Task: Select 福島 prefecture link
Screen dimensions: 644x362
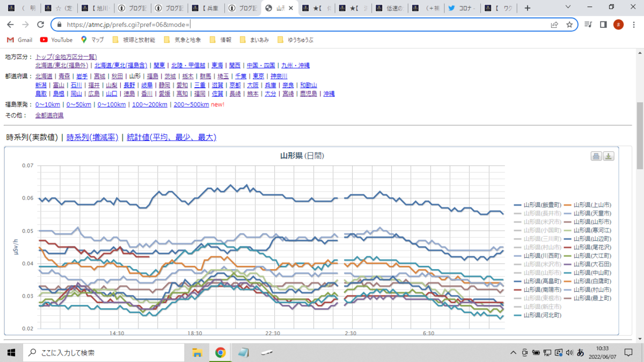Action: (x=152, y=76)
